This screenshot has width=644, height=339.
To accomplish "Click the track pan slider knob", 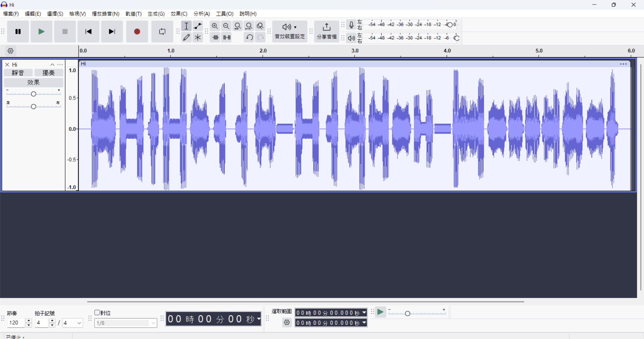I will tap(34, 106).
